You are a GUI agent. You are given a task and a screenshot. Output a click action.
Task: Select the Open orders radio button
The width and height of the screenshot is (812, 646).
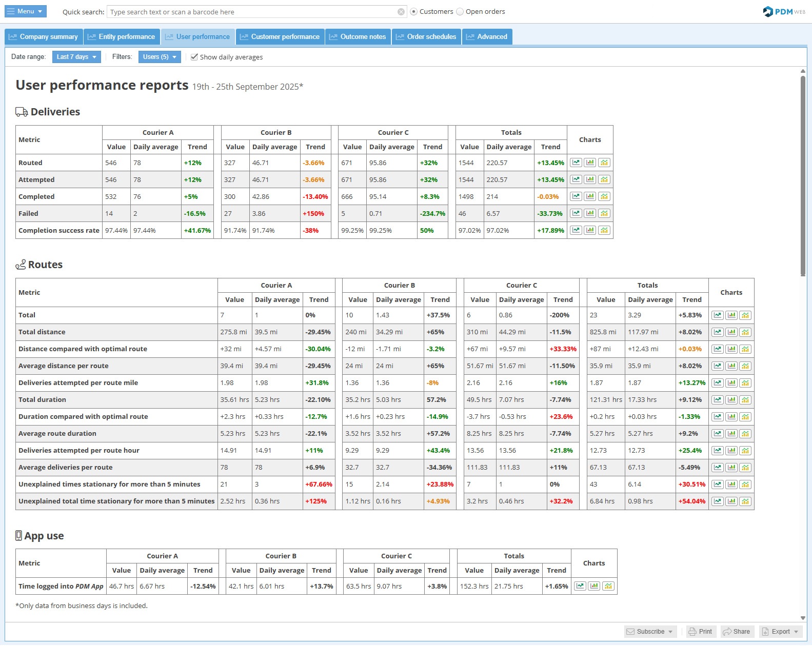point(460,12)
